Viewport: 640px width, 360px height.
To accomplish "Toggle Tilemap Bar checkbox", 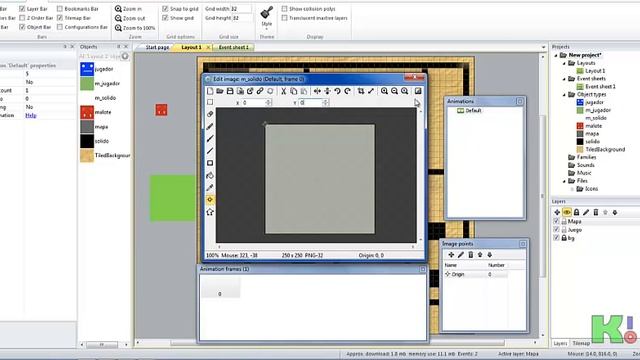I will click(x=60, y=18).
